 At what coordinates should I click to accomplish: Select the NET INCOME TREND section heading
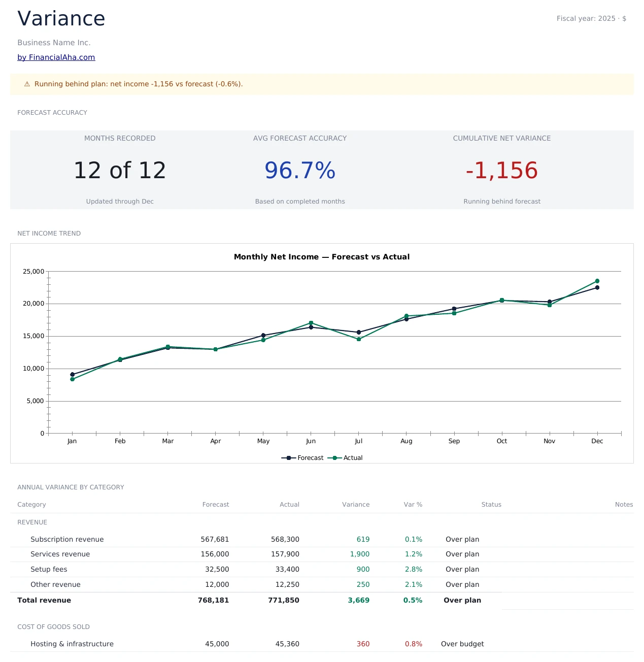tap(49, 233)
